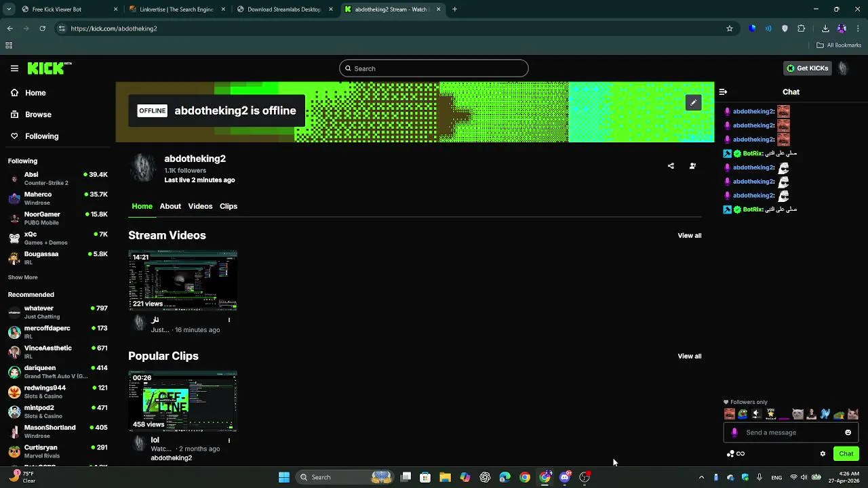This screenshot has height=488, width=868.
Task: Switch to the Clips tab
Action: coord(229,206)
